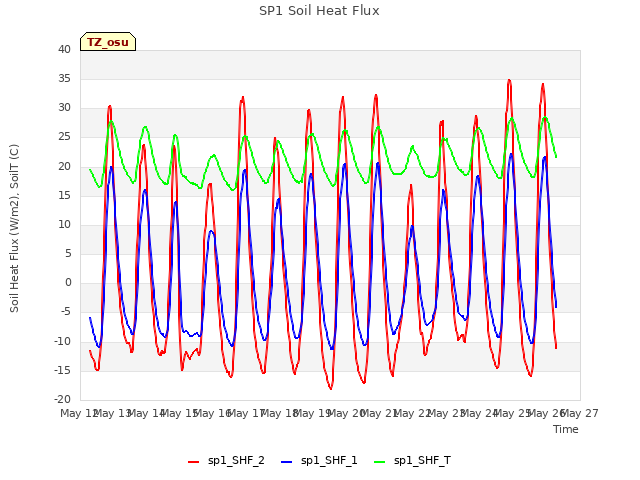The width and height of the screenshot is (640, 480).
Task: Click the blue sp1_SHF_1 legend swatch
Action: pyautogui.click(x=287, y=462)
